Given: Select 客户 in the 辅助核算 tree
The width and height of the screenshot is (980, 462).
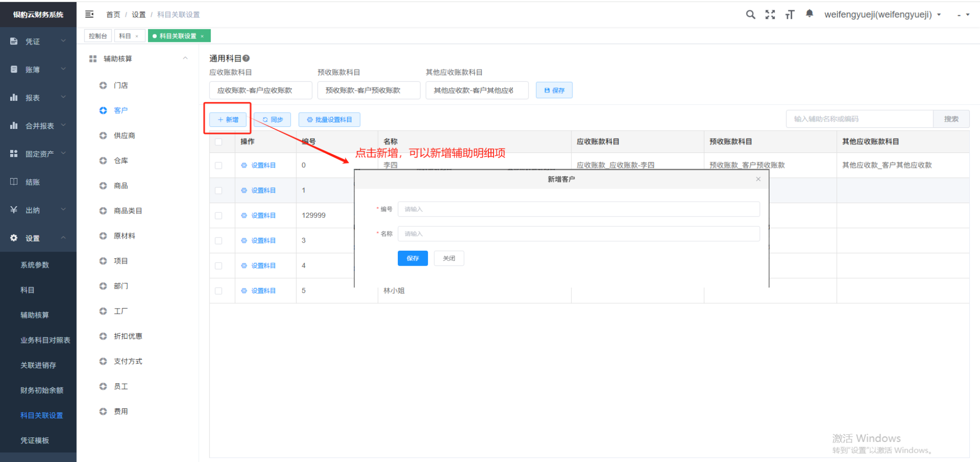Looking at the screenshot, I should 121,111.
